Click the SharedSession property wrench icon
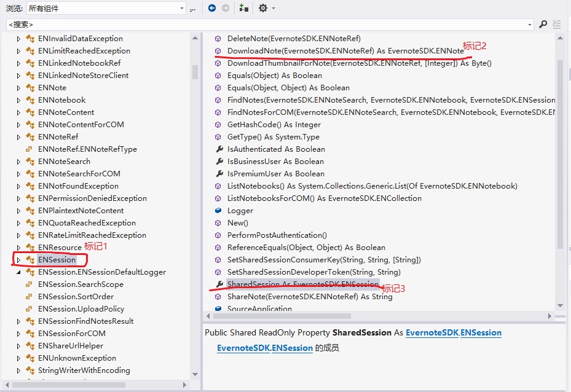The image size is (571, 392). click(x=219, y=284)
